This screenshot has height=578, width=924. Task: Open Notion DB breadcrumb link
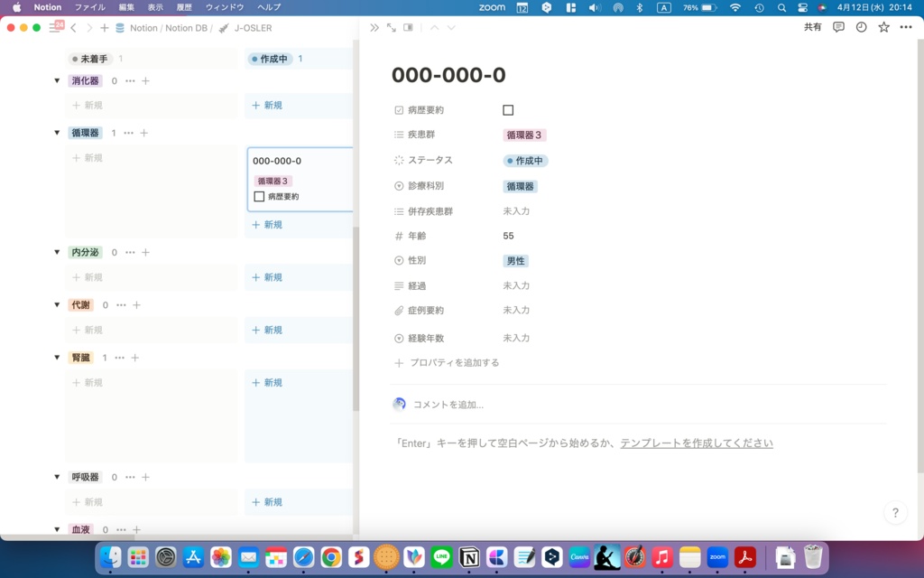click(186, 28)
